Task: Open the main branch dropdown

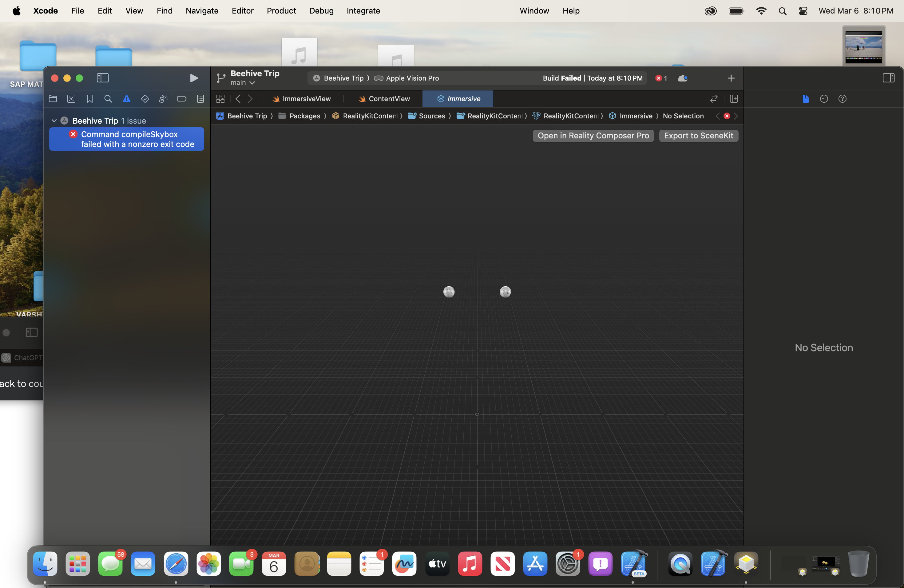Action: click(242, 83)
